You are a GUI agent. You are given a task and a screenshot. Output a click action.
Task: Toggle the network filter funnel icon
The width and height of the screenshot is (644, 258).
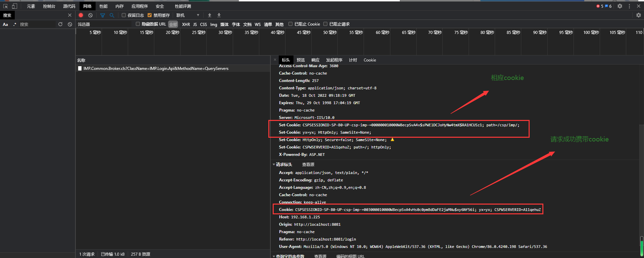(x=103, y=15)
